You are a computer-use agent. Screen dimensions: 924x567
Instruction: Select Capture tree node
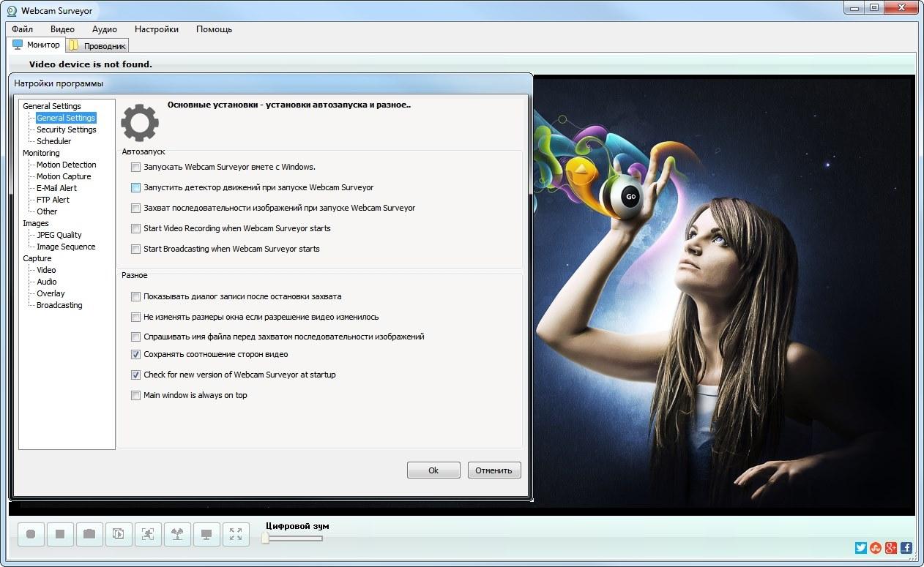(x=37, y=258)
